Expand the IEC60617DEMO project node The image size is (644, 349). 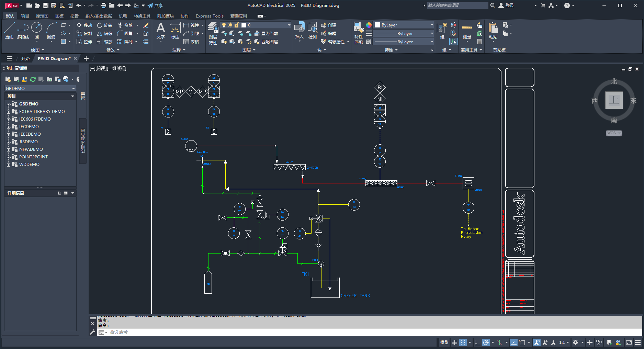[x=9, y=119]
